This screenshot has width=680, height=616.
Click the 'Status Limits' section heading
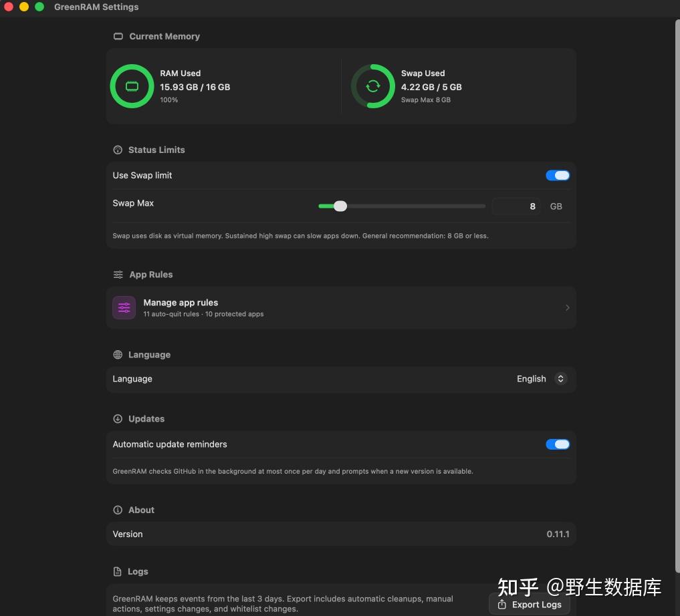point(156,150)
